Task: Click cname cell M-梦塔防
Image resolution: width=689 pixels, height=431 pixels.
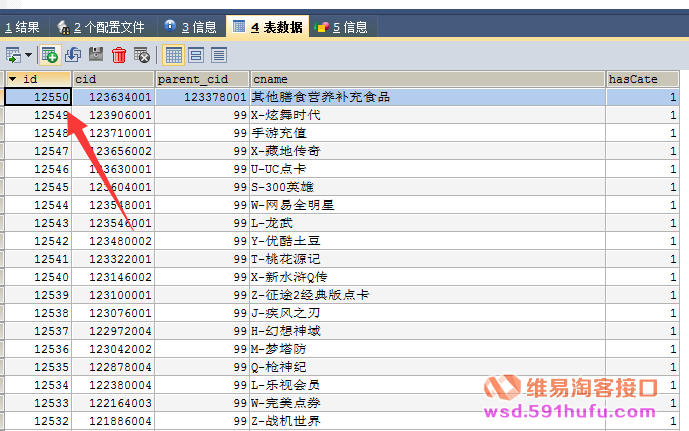Action: coord(428,349)
